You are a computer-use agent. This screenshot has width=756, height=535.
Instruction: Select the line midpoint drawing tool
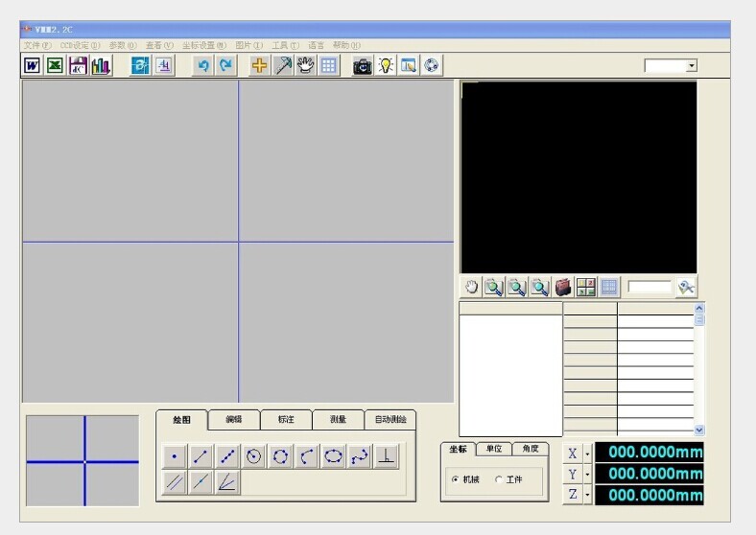coord(201,482)
